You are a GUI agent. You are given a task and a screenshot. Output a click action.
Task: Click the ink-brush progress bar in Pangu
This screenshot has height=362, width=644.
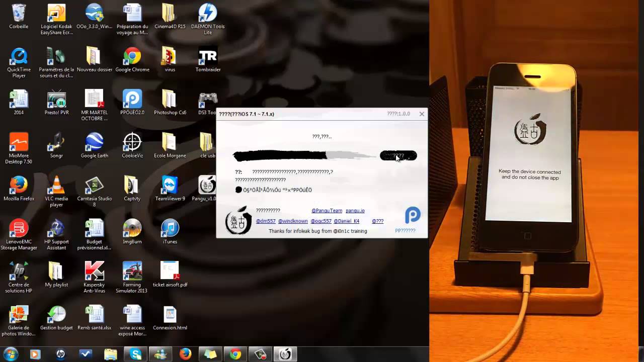304,156
